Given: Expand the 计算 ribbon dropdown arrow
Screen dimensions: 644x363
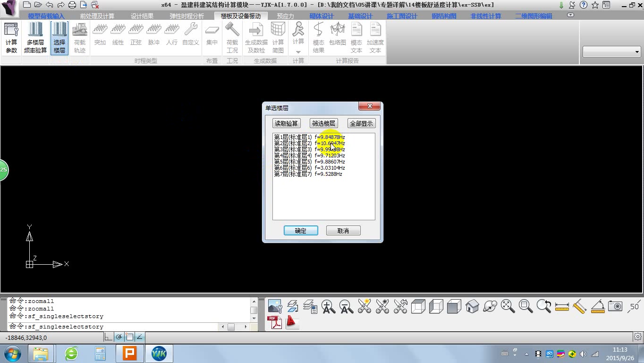Looking at the screenshot, I should 298,52.
